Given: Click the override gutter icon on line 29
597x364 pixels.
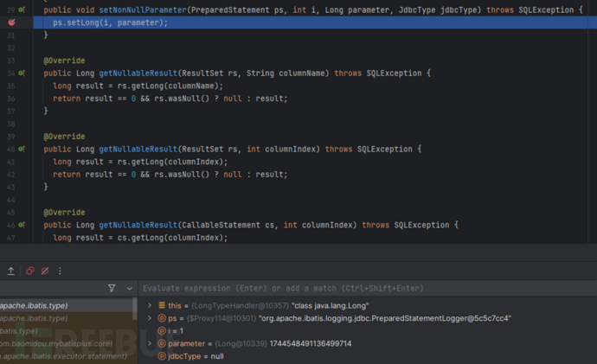Looking at the screenshot, I should [x=22, y=10].
